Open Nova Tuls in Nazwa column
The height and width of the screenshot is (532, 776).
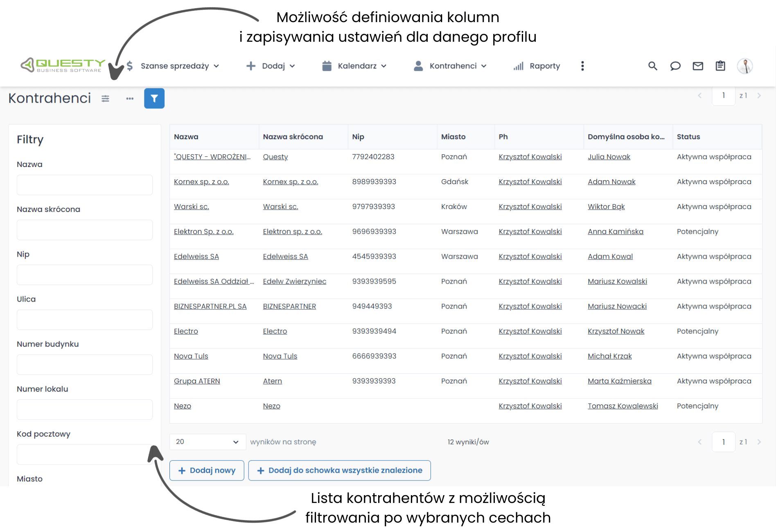coord(191,356)
